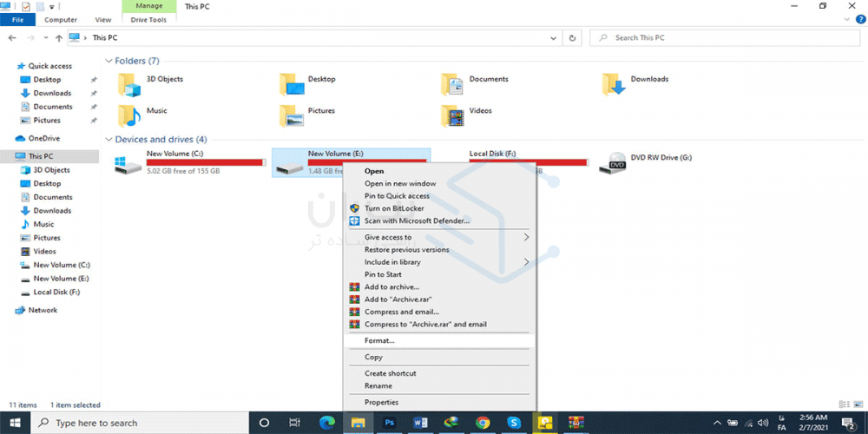Open the address bar history dropdown

point(555,38)
